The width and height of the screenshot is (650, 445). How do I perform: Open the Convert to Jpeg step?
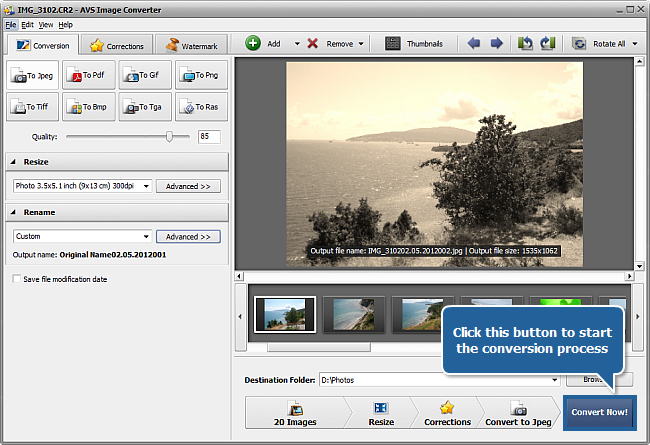click(x=518, y=413)
